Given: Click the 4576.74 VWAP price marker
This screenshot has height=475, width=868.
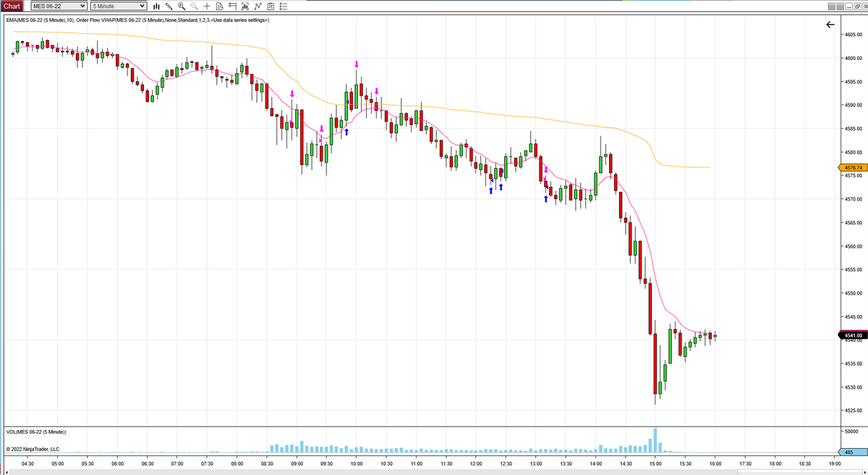Looking at the screenshot, I should coord(851,167).
